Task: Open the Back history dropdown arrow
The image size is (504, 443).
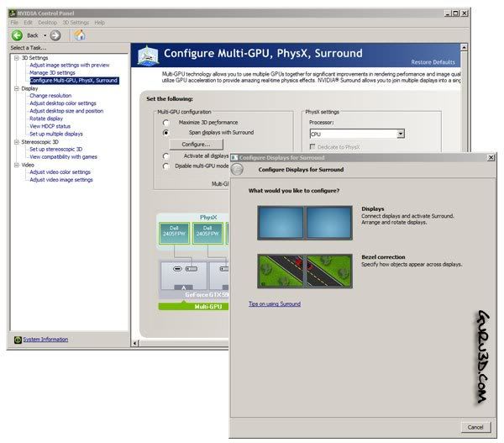Action: coord(45,35)
